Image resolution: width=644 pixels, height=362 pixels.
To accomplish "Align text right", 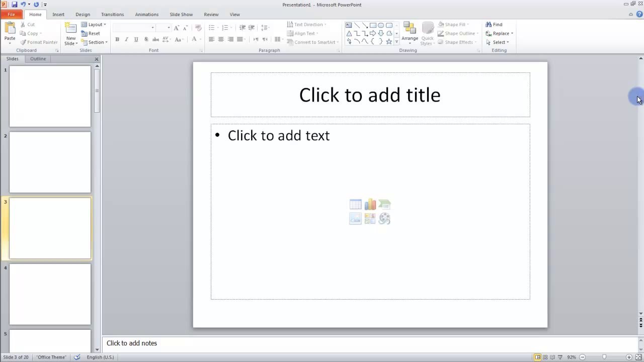I will [x=230, y=39].
